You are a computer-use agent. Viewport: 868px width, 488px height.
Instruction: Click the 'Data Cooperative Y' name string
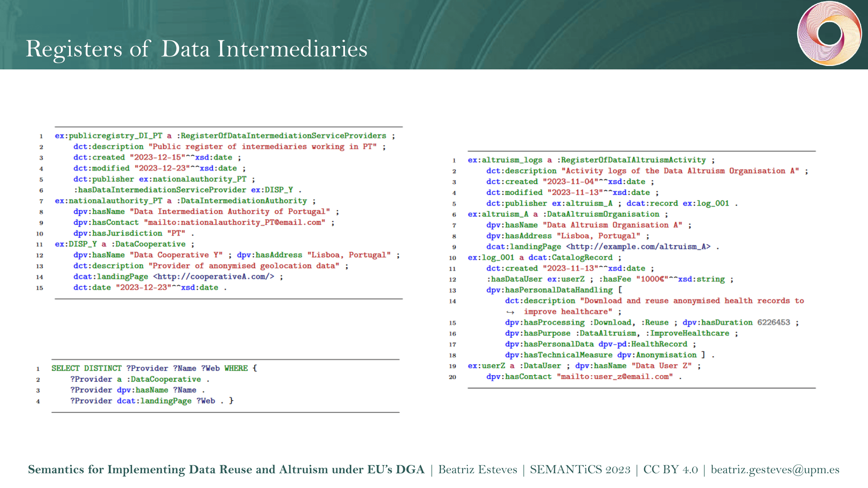coord(176,255)
